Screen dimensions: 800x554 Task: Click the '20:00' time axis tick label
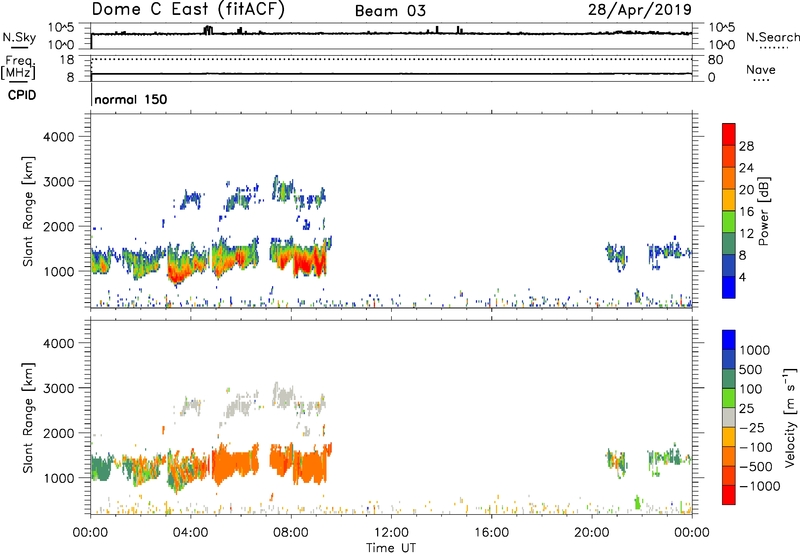[x=592, y=533]
